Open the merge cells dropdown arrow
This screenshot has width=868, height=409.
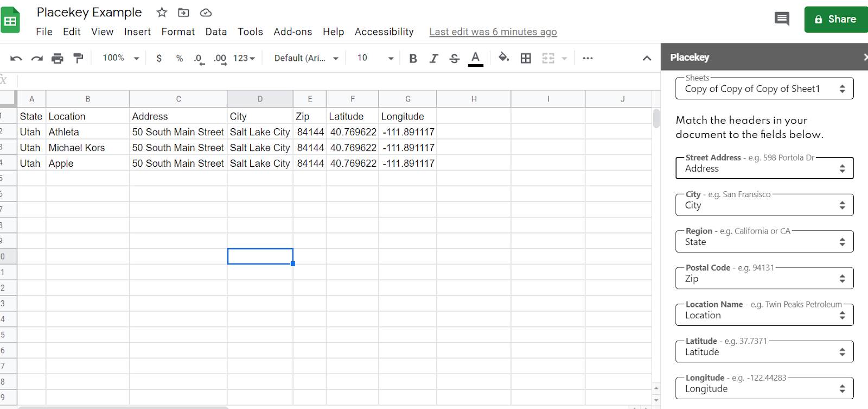pyautogui.click(x=564, y=58)
